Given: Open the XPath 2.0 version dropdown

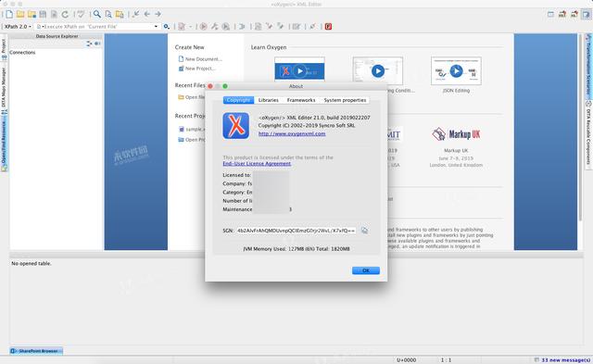Looking at the screenshot, I should [x=18, y=27].
